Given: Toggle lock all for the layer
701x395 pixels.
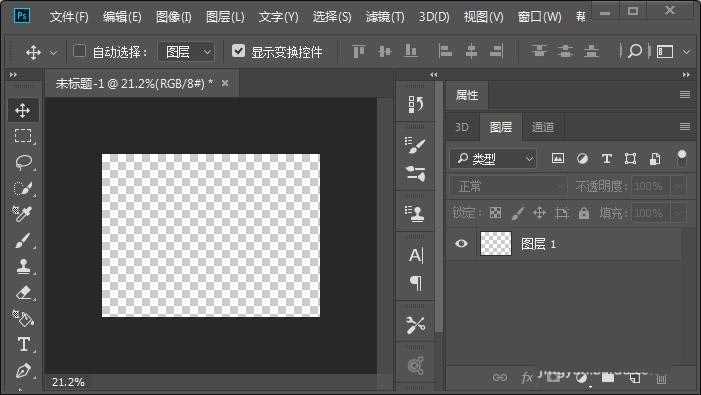Looking at the screenshot, I should point(584,213).
